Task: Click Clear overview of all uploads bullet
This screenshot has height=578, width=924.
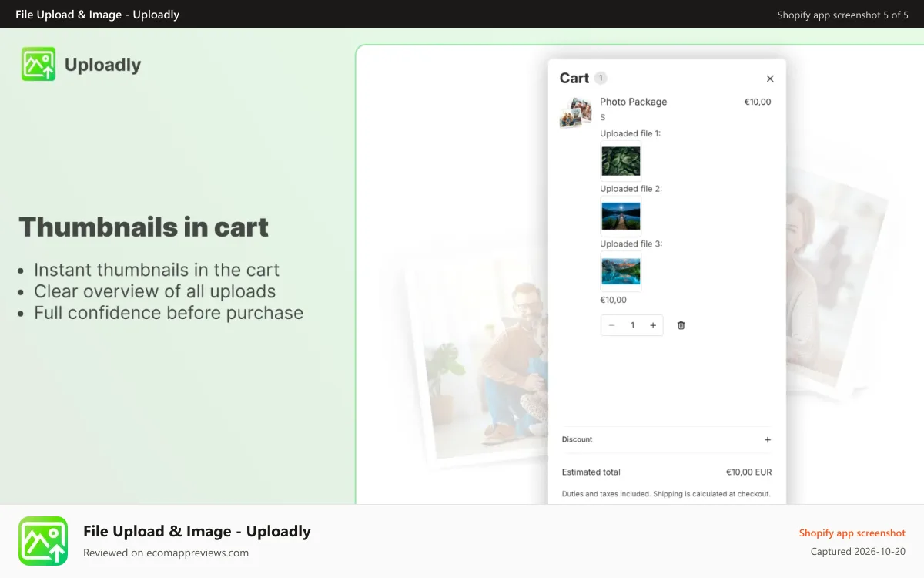Action: pos(155,291)
